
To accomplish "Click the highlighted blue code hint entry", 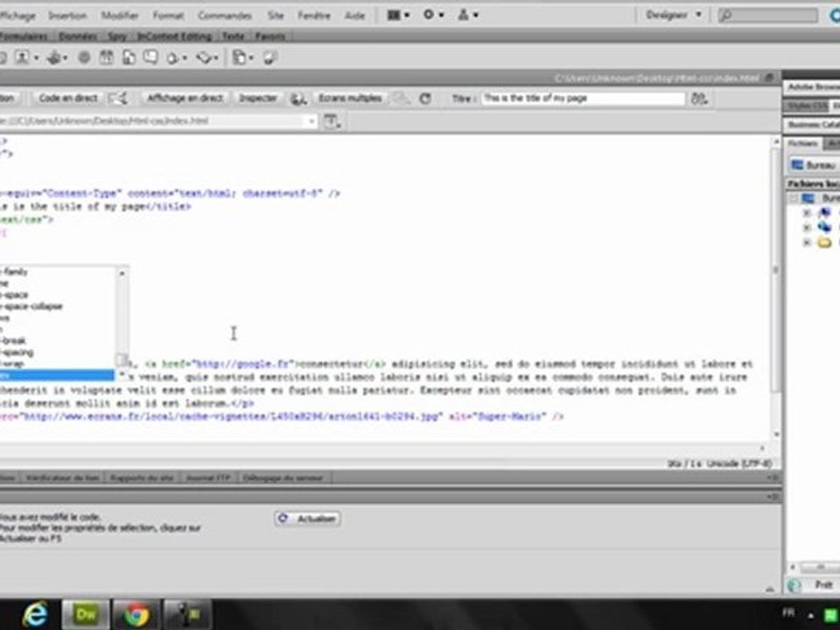I will [x=57, y=375].
